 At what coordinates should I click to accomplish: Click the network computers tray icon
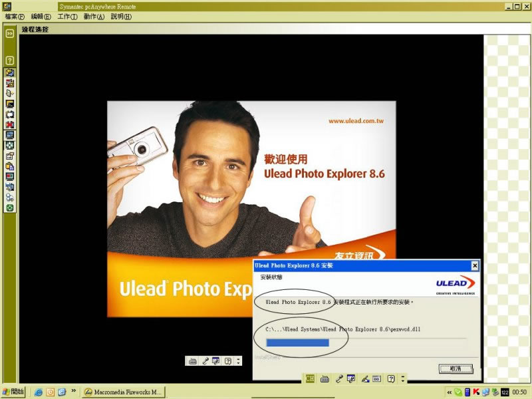[x=486, y=392]
